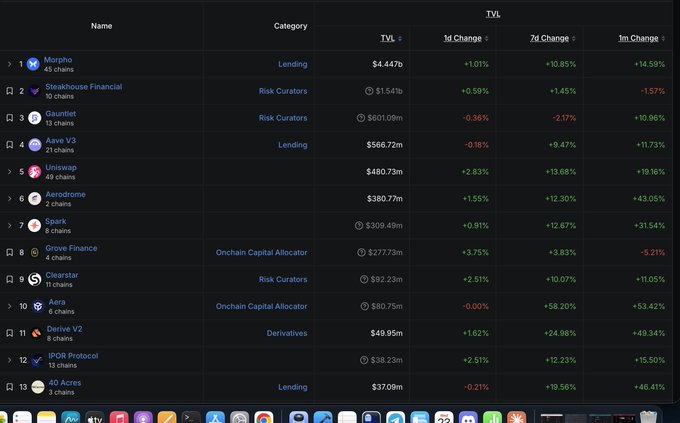This screenshot has width=680, height=423.
Task: Bookmark the Grove Finance row
Action: 10,252
